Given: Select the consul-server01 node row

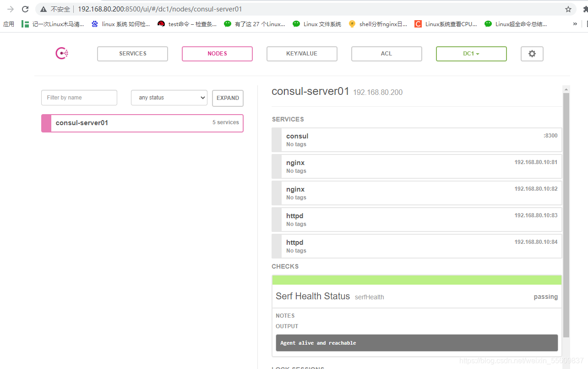Looking at the screenshot, I should [x=142, y=123].
